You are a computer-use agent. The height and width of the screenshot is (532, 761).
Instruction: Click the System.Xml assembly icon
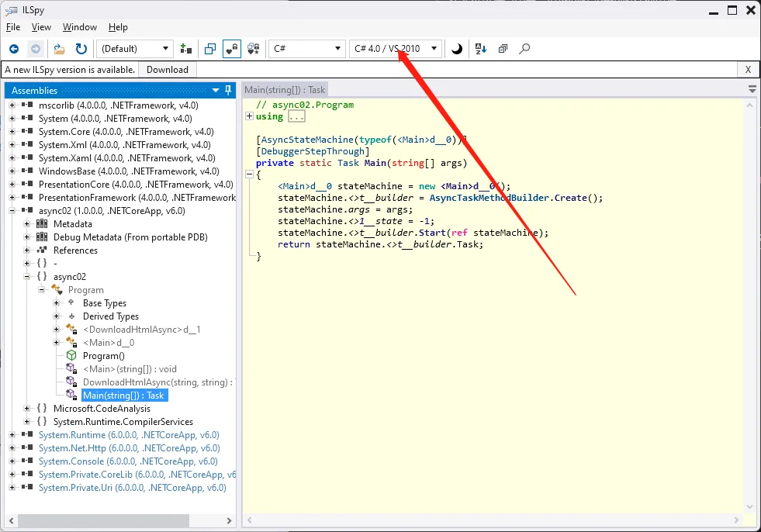coord(27,145)
